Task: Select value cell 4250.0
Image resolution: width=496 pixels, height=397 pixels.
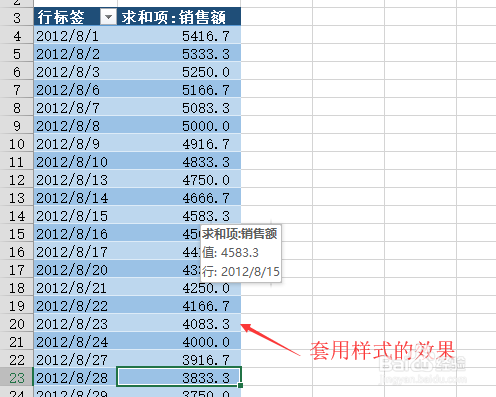Action: (179, 288)
